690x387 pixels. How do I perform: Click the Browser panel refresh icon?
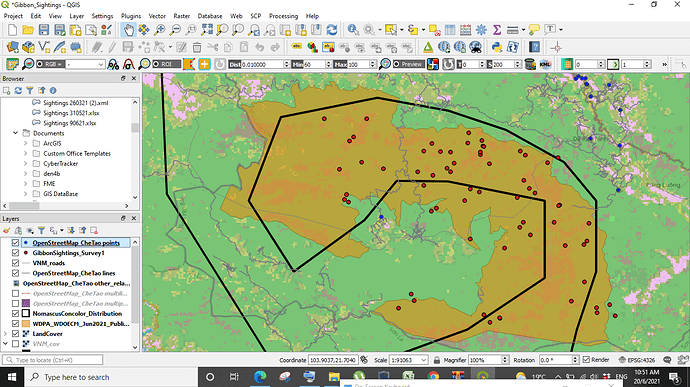[x=18, y=90]
